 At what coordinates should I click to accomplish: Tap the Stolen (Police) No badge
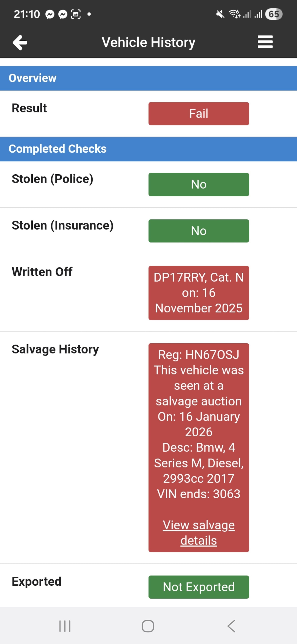pyautogui.click(x=199, y=184)
